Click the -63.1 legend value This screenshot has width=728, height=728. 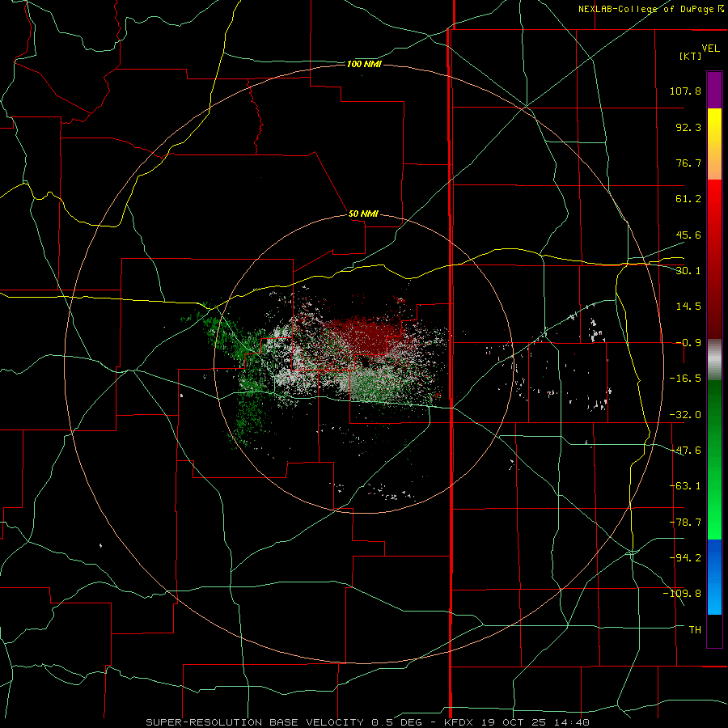[685, 486]
